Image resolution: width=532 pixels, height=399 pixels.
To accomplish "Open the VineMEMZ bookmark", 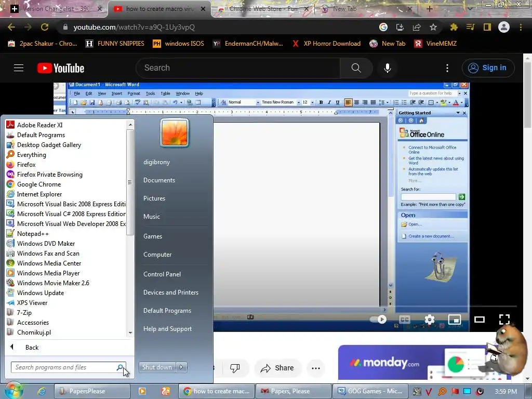I will point(435,44).
